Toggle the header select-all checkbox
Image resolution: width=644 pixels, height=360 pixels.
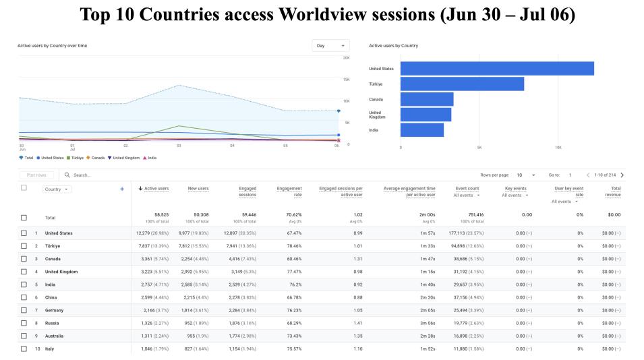tap(24, 187)
